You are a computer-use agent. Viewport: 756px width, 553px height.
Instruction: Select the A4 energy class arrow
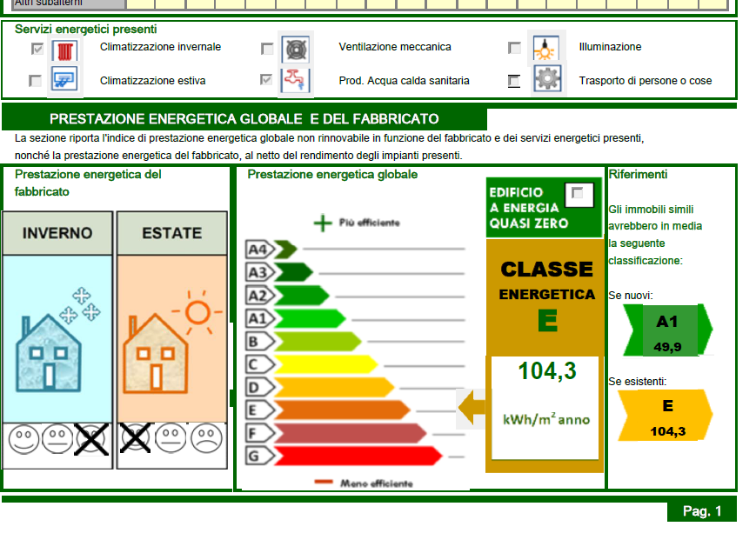tap(271, 250)
